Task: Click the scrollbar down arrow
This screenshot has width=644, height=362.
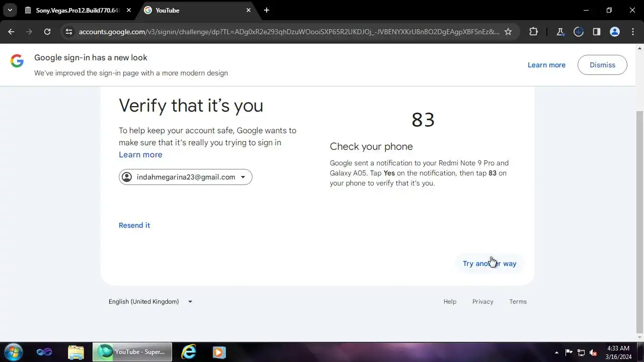Action: [x=639, y=338]
